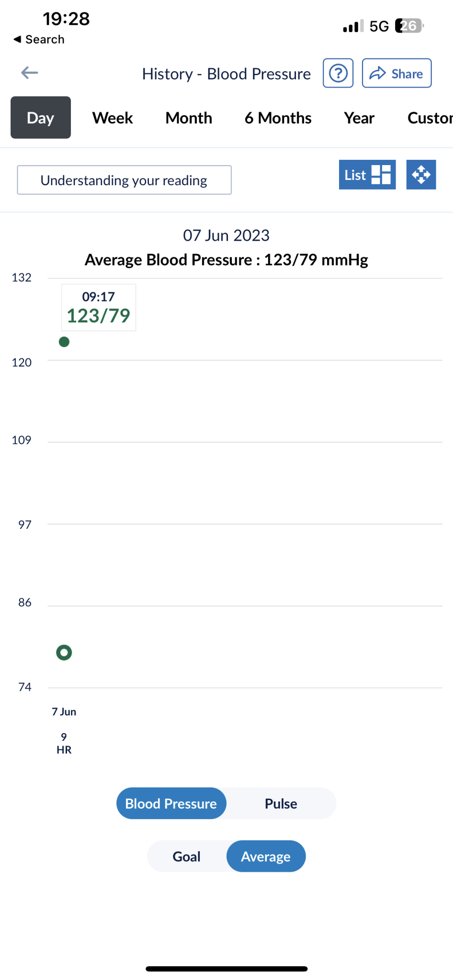Open the help question mark icon
The width and height of the screenshot is (453, 980).
pos(338,73)
